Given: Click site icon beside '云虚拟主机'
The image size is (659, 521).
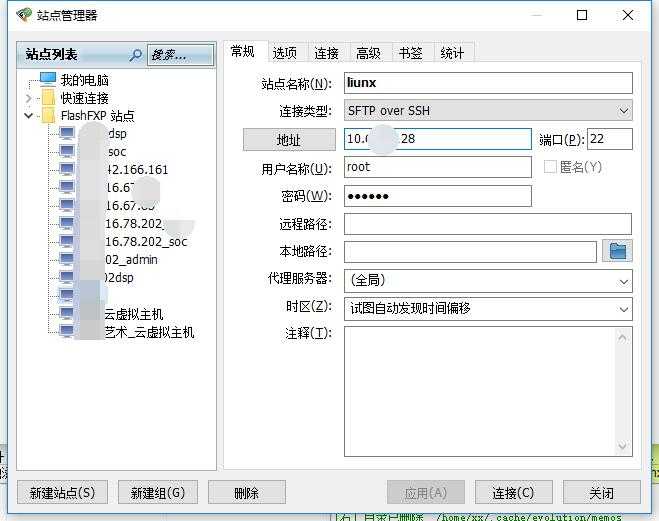Looking at the screenshot, I should (x=67, y=313).
